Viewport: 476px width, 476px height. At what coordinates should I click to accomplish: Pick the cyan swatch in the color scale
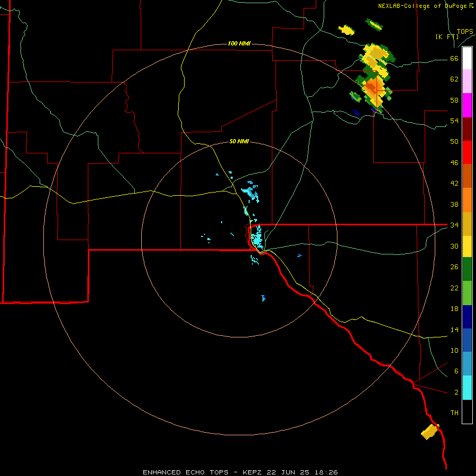pos(467,388)
